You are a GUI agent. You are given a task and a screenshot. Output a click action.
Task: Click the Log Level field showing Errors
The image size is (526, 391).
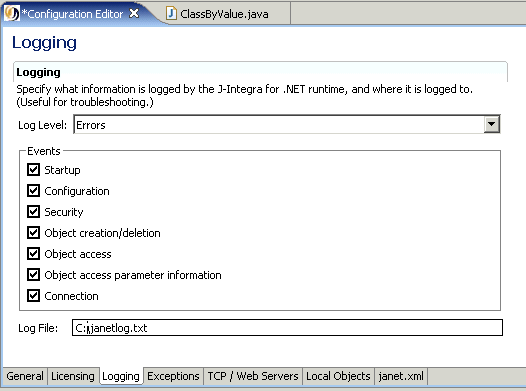coord(287,124)
